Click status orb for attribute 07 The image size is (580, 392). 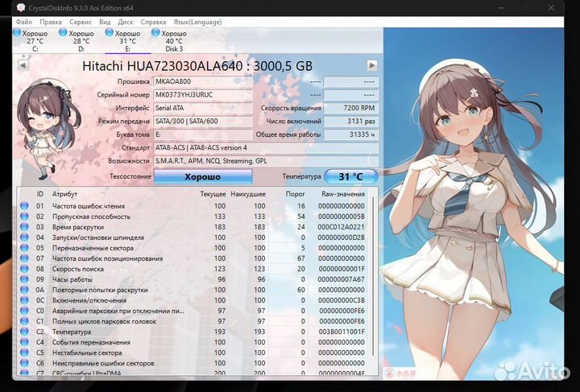(x=24, y=258)
